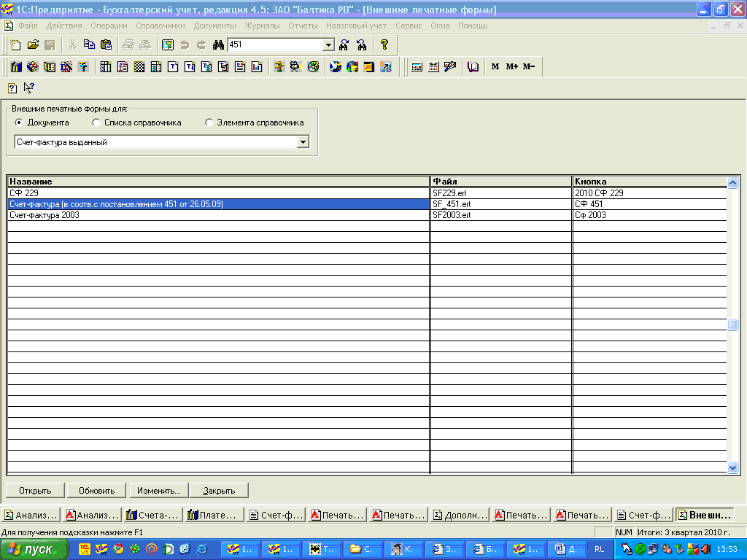Click the Изменить... button
This screenshot has height=560, width=747.
159,491
